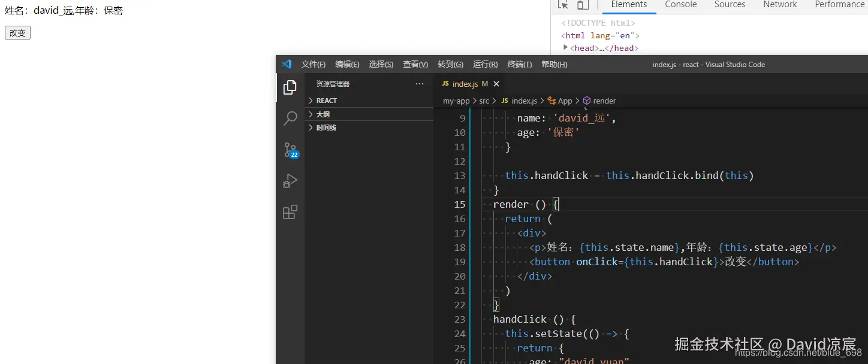
Task: Open the 文件(F) menu
Action: click(314, 65)
